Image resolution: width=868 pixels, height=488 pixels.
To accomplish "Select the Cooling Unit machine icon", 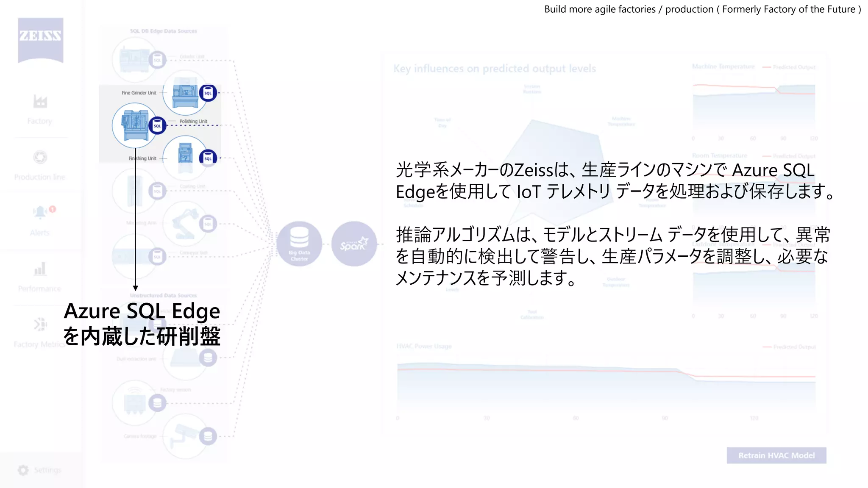I will tap(135, 191).
